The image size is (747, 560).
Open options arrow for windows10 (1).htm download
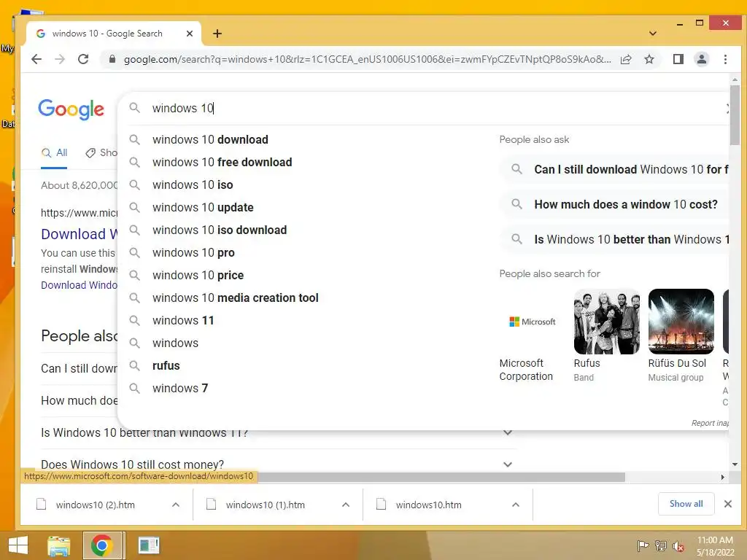tap(346, 505)
